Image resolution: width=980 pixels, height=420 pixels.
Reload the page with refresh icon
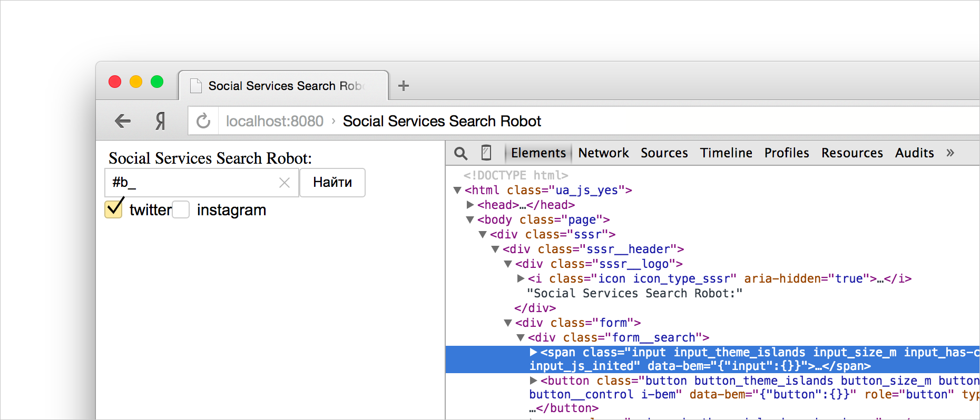coord(203,121)
